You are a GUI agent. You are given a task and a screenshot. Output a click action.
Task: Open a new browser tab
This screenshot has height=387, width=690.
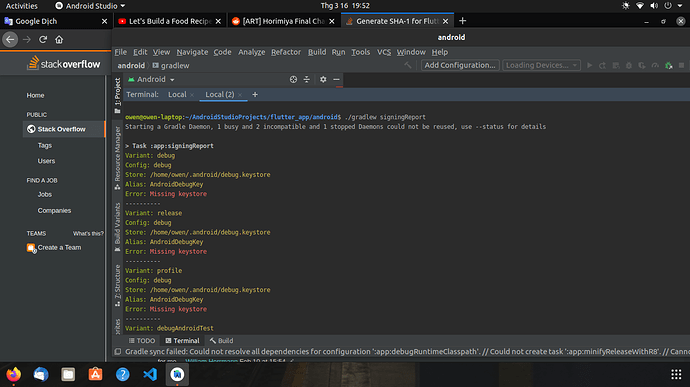point(462,21)
